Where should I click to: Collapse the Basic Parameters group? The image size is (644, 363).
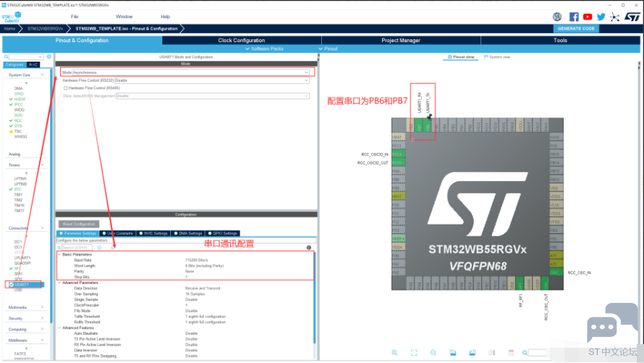tap(59, 254)
